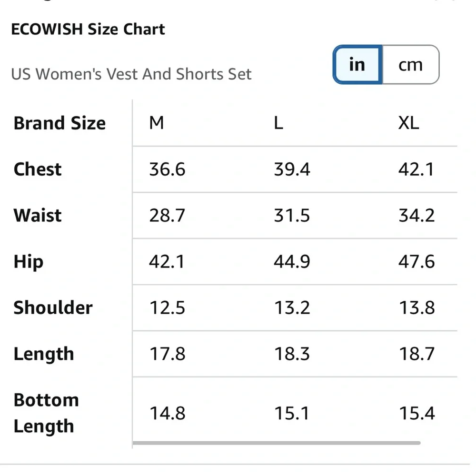Click the M chest value 36.6
Screen dimensions: 476x476
tap(167, 169)
